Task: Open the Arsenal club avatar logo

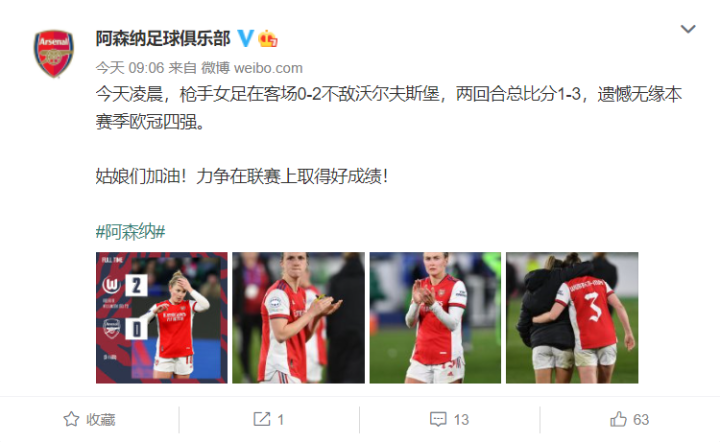Action: tap(54, 54)
